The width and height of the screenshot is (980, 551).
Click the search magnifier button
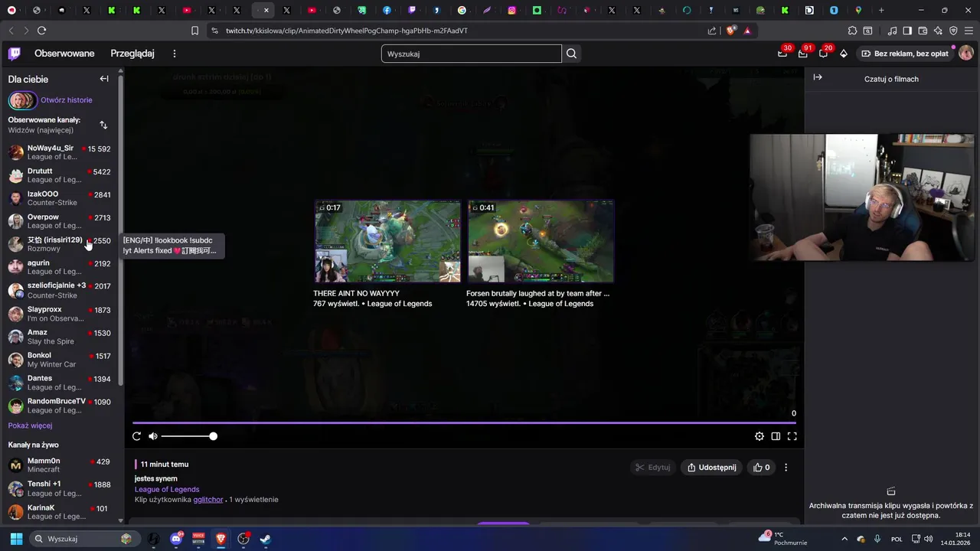click(571, 54)
